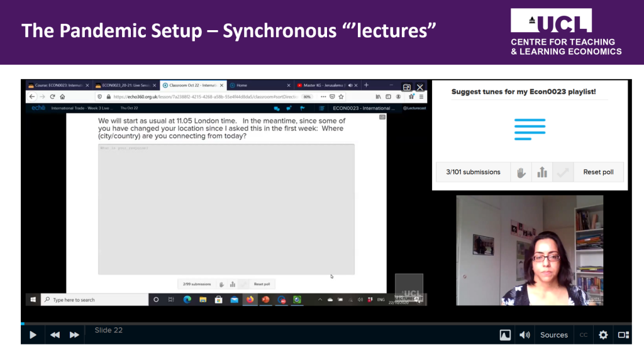Change the player layout view icon
Screen dimensions: 644x362
(623, 335)
